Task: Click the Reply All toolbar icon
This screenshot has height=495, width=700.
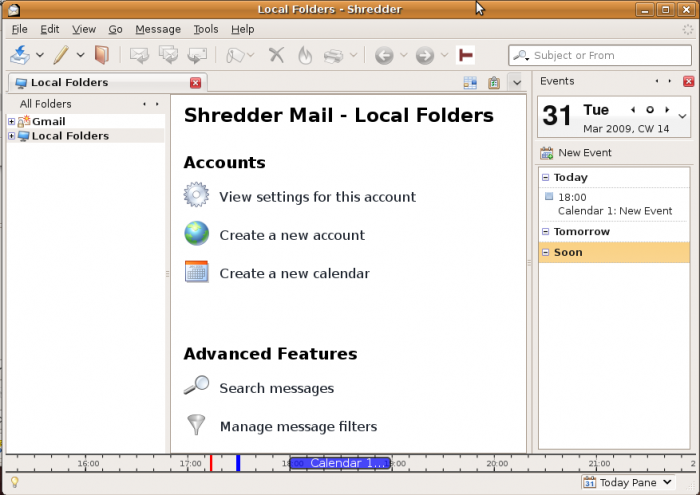Action: click(168, 55)
